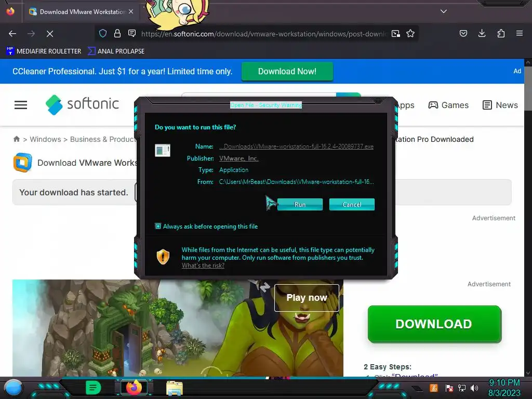Image resolution: width=532 pixels, height=399 pixels.
Task: Select the Download VMware Workstation tab
Action: click(x=82, y=11)
